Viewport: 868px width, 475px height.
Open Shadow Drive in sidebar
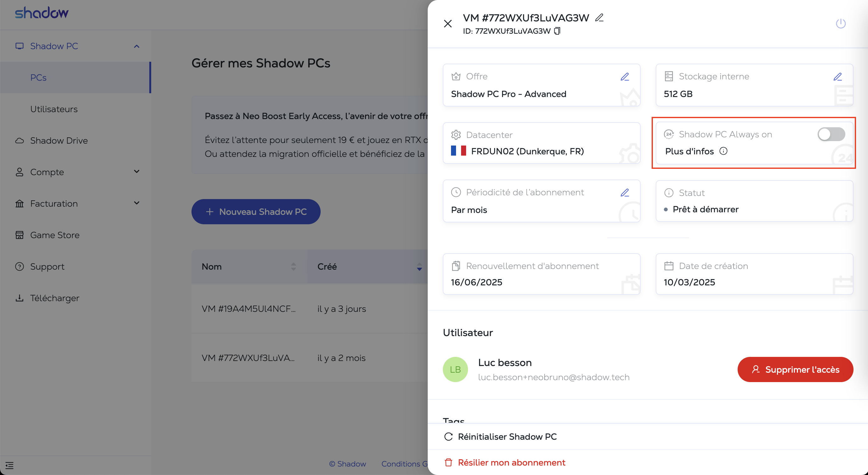59,140
